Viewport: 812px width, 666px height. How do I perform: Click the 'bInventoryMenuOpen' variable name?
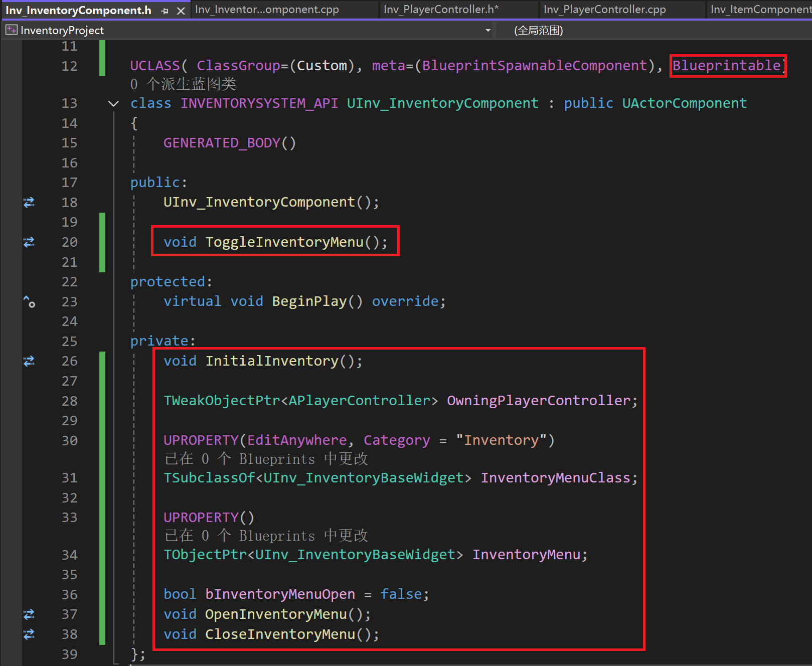pyautogui.click(x=280, y=594)
